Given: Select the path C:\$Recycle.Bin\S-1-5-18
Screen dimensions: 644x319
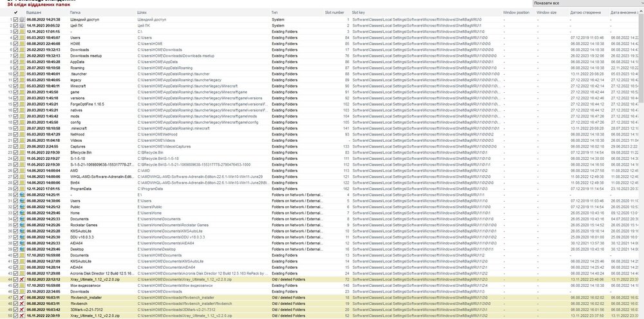Looking at the screenshot, I should [x=158, y=159].
